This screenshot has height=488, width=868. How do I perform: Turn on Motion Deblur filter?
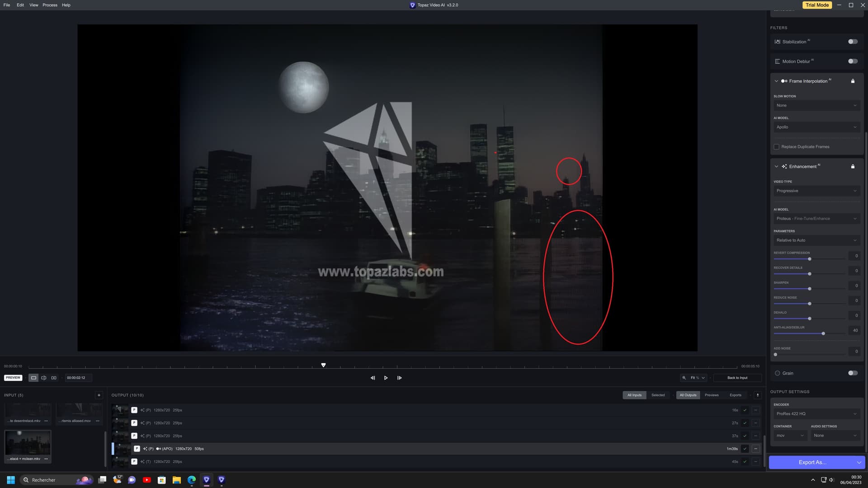pos(853,61)
